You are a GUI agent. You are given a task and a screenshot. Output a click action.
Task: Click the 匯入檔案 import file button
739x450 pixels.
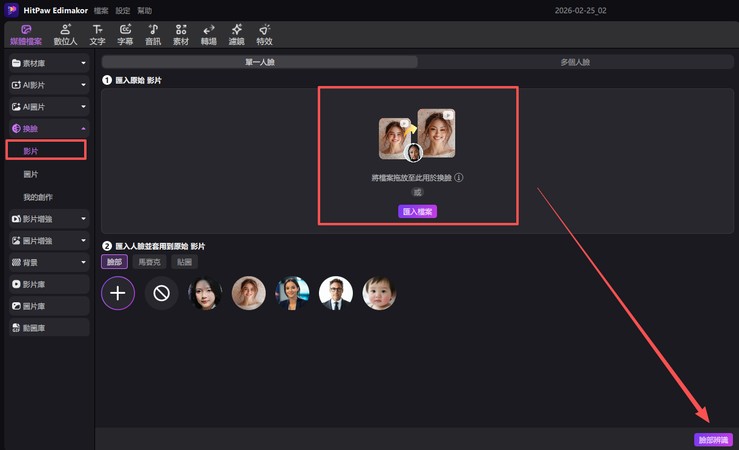(418, 212)
